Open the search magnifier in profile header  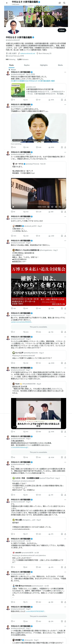click(64, 3)
